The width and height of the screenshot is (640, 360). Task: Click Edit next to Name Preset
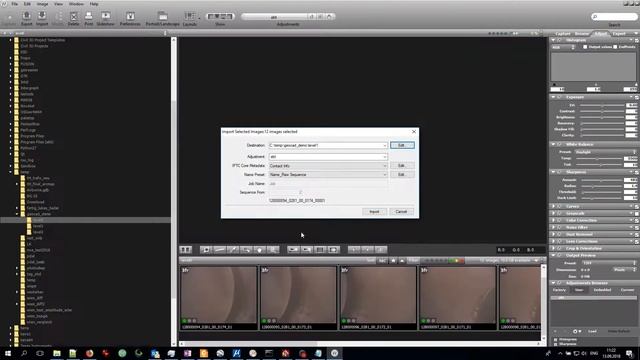pyautogui.click(x=402, y=175)
